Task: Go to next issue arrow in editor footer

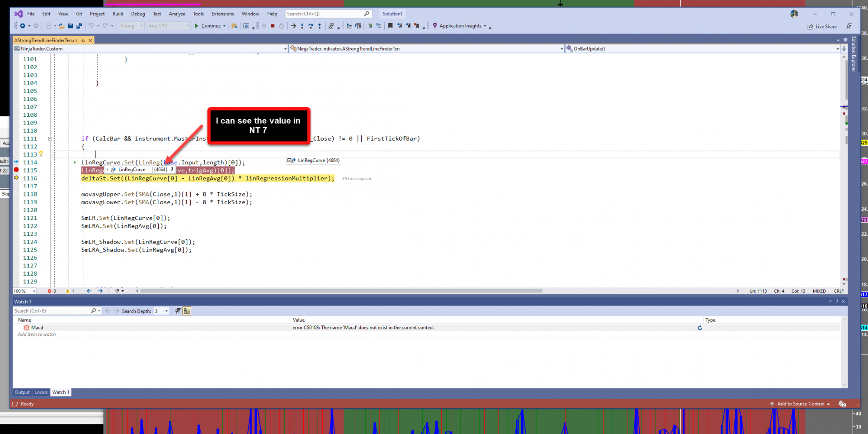Action: pyautogui.click(x=100, y=291)
